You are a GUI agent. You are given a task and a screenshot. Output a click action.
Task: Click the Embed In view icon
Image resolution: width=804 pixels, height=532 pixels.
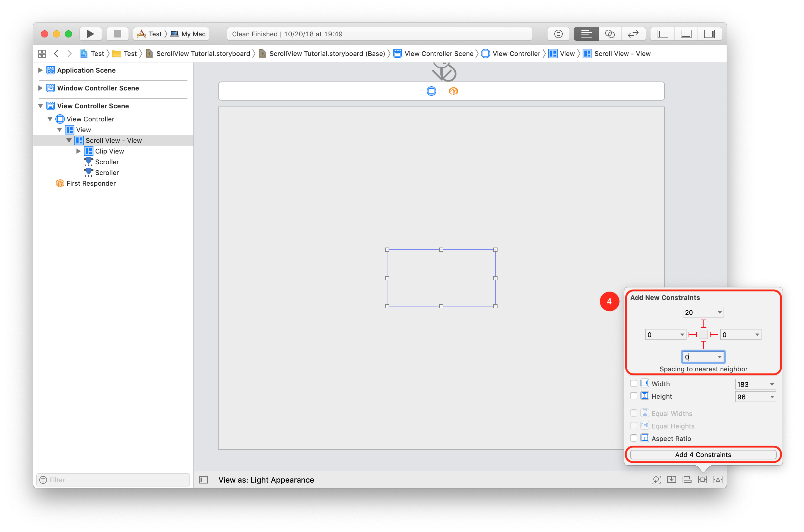[671, 479]
